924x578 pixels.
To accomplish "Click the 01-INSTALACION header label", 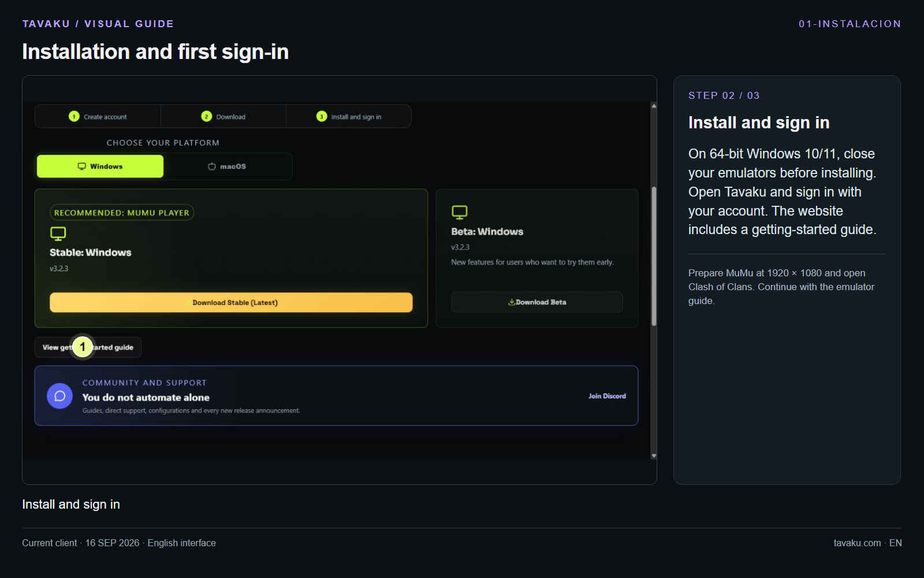I will 850,24.
